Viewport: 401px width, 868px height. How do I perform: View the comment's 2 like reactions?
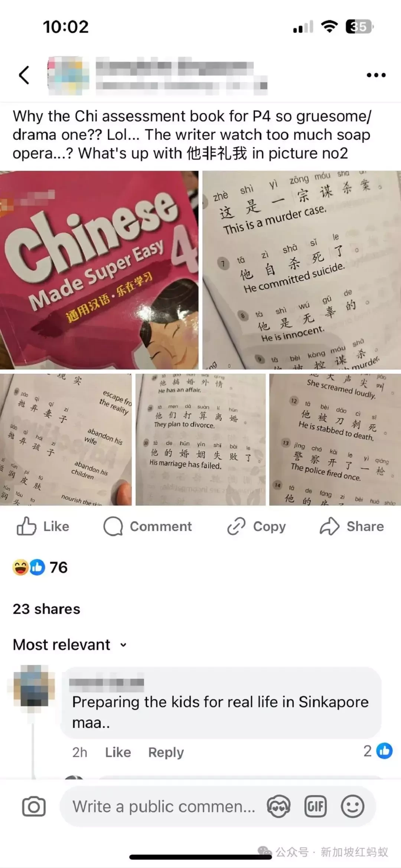tap(378, 751)
